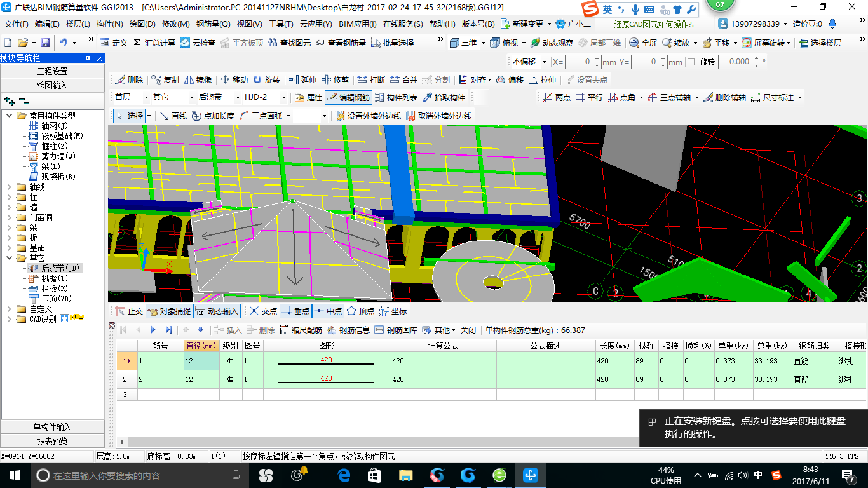Click the 单构件输入 button
This screenshot has width=868, height=488.
point(52,427)
